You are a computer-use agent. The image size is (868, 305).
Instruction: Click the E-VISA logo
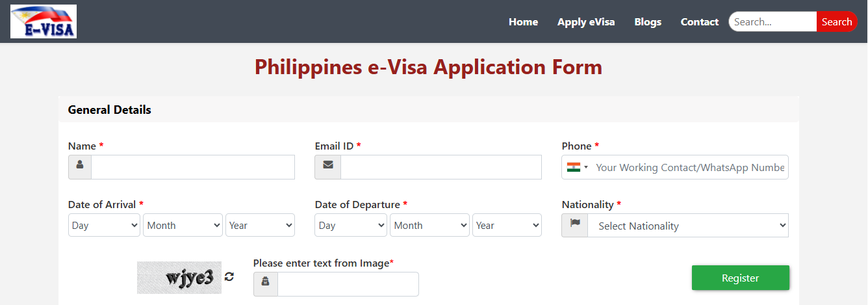point(44,21)
